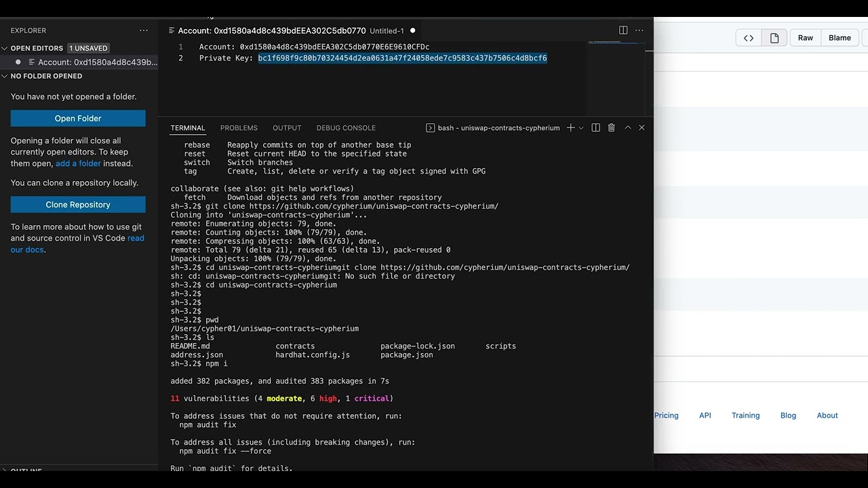This screenshot has width=868, height=488.
Task: Open API link in GitHub footer
Action: pyautogui.click(x=705, y=415)
